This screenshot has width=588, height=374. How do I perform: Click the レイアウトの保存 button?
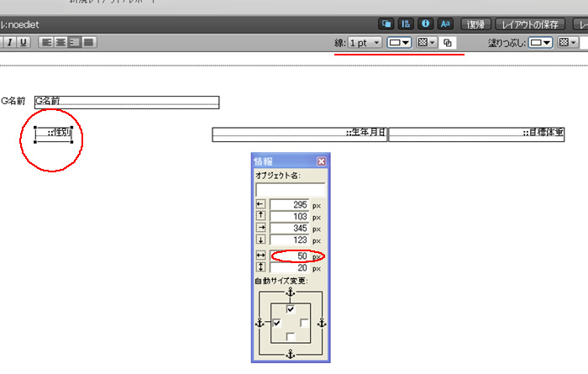coord(530,24)
